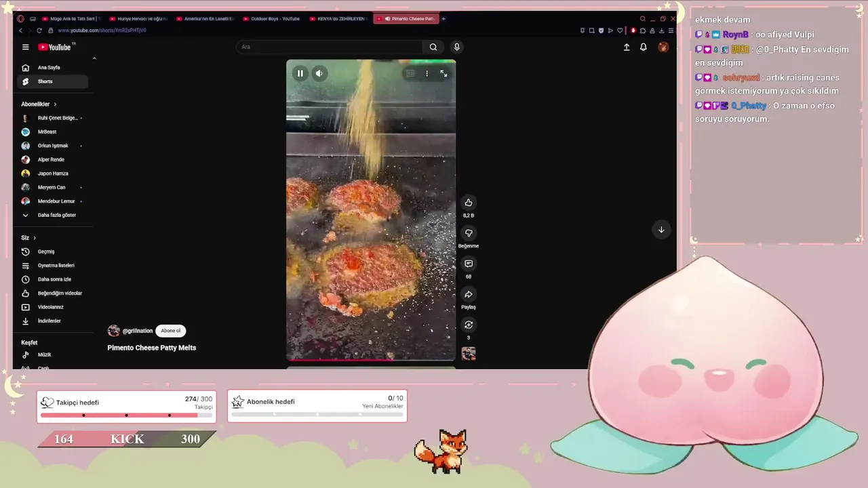Switch to Müge Anlı browser tab
The image size is (868, 488).
pyautogui.click(x=70, y=19)
